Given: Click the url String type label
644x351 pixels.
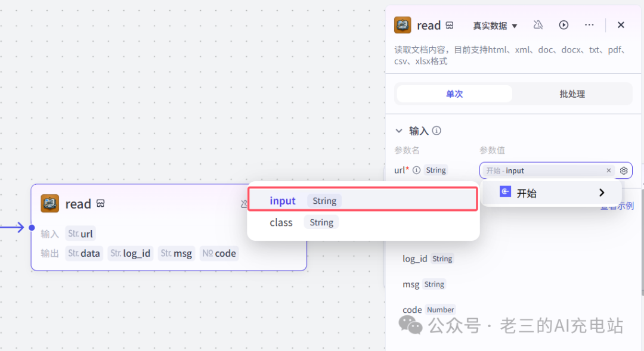Looking at the screenshot, I should [435, 170].
